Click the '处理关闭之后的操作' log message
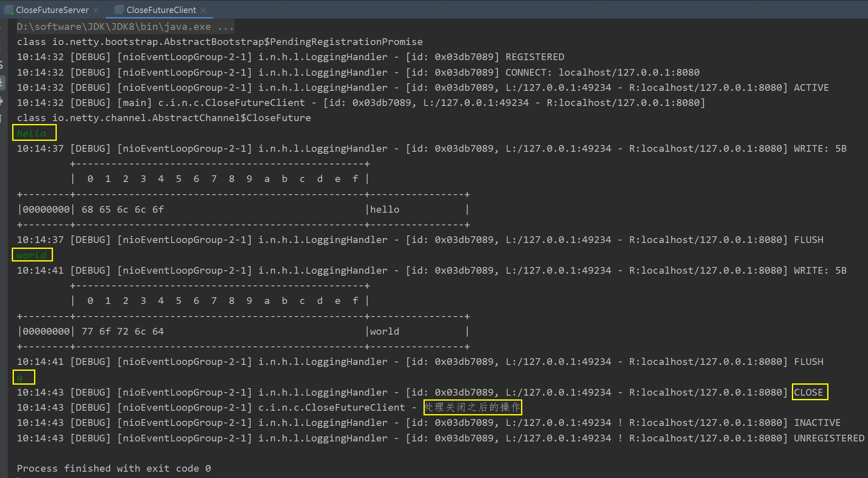 472,407
